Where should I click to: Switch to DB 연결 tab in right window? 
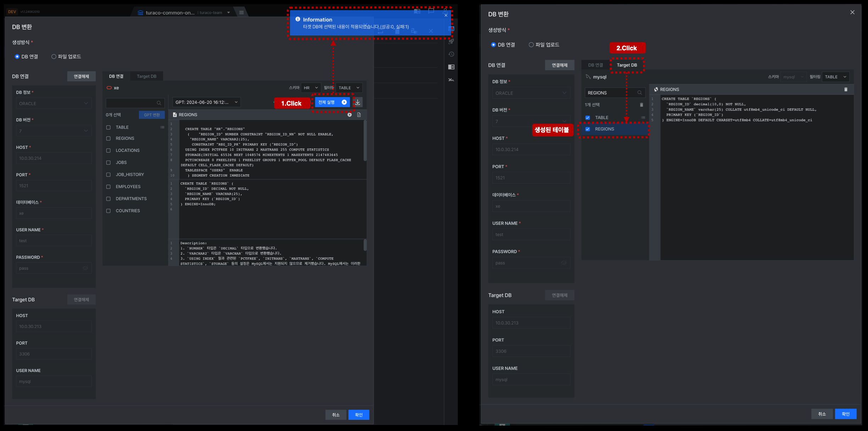click(x=595, y=65)
